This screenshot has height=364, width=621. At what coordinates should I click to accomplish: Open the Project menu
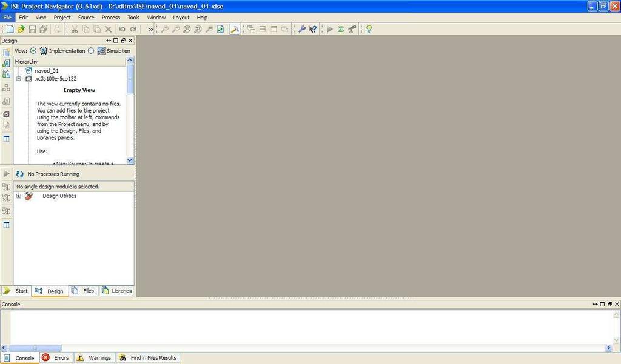tap(62, 18)
